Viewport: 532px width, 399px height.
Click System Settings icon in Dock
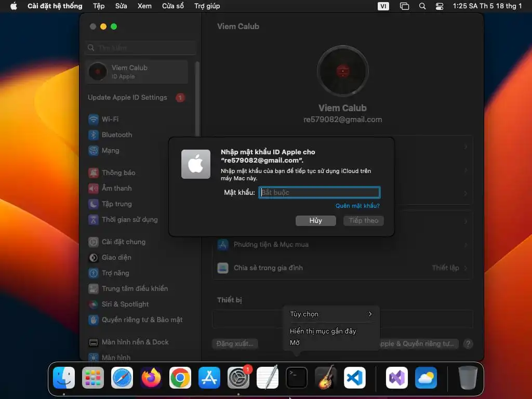(x=238, y=378)
